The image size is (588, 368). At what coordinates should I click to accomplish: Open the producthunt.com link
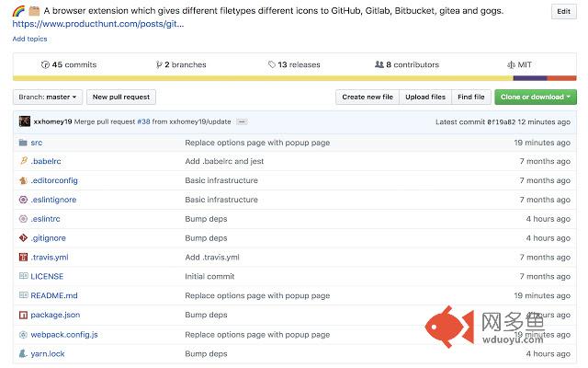pos(98,24)
